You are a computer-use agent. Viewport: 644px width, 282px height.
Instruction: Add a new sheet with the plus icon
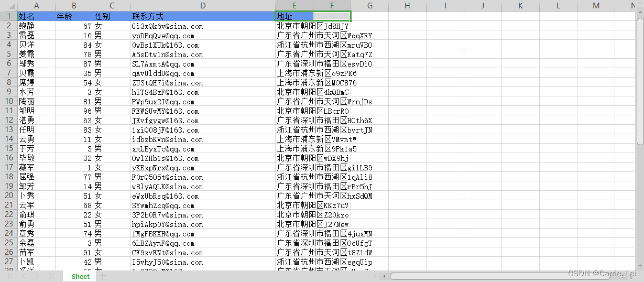point(103,276)
